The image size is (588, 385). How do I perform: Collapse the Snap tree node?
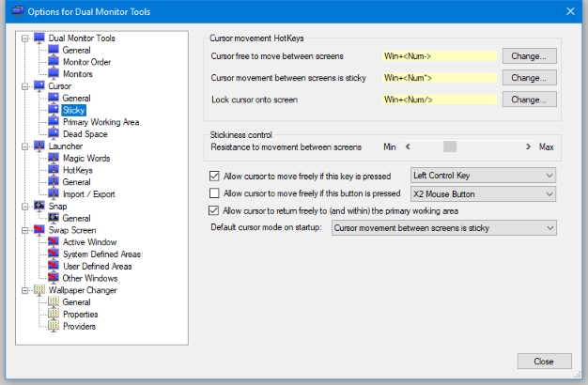pos(25,207)
